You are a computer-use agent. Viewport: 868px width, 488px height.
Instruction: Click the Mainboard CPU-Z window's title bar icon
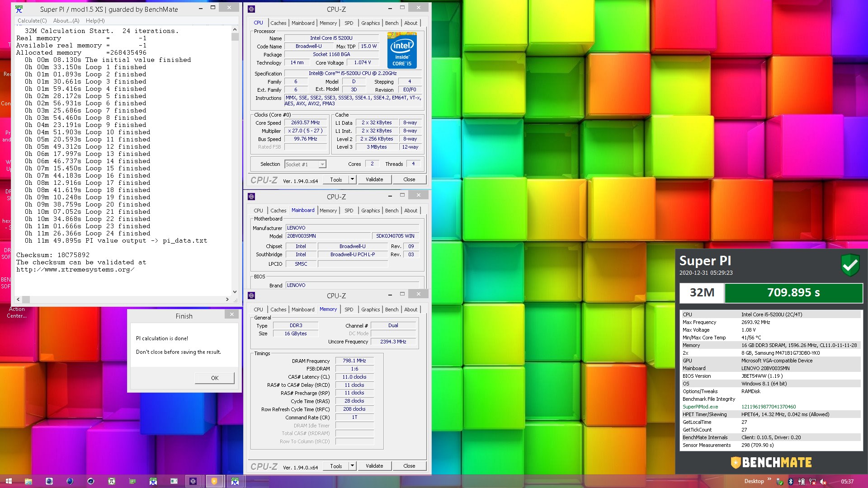[251, 197]
